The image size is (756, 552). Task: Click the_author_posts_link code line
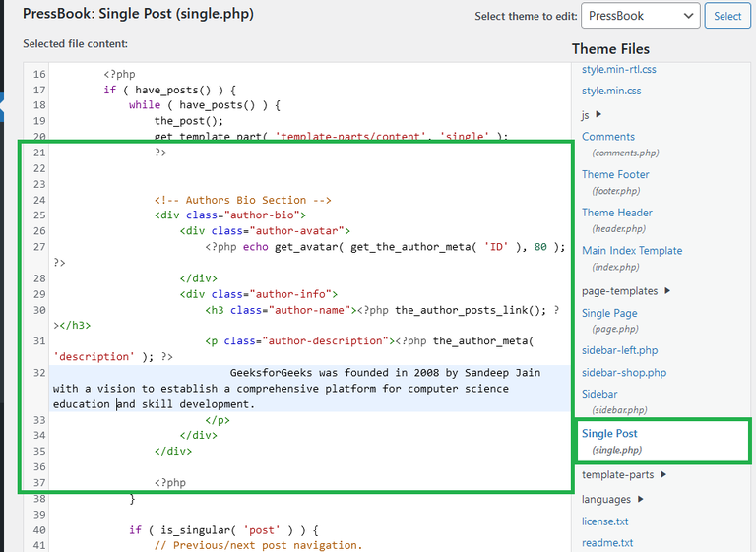pyautogui.click(x=382, y=310)
